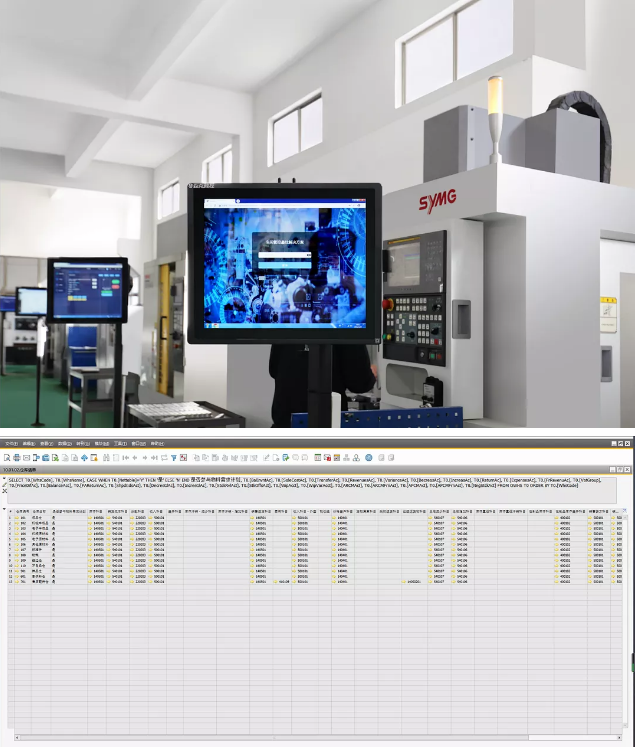Send the query result by email icon
This screenshot has height=747, width=635.
[x=27, y=457]
